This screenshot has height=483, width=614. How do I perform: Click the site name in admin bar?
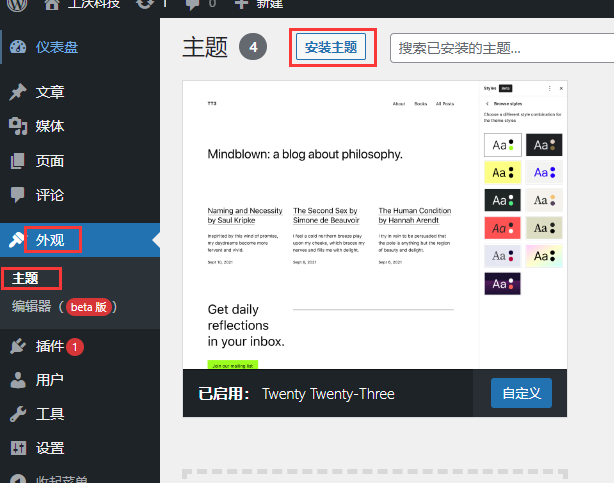94,4
